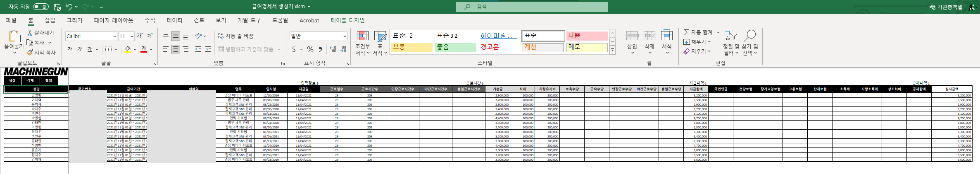Click the text orientation icon
The height and width of the screenshot is (174, 980).
tap(198, 36)
